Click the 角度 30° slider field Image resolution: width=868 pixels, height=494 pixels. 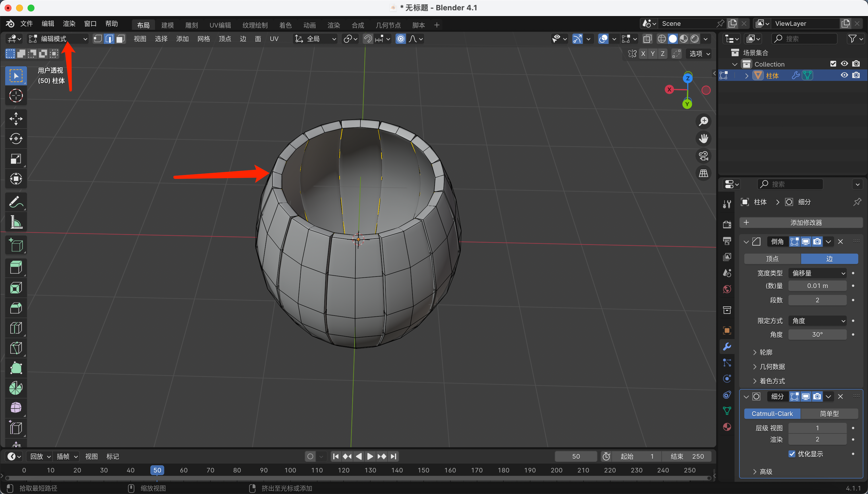pos(817,334)
